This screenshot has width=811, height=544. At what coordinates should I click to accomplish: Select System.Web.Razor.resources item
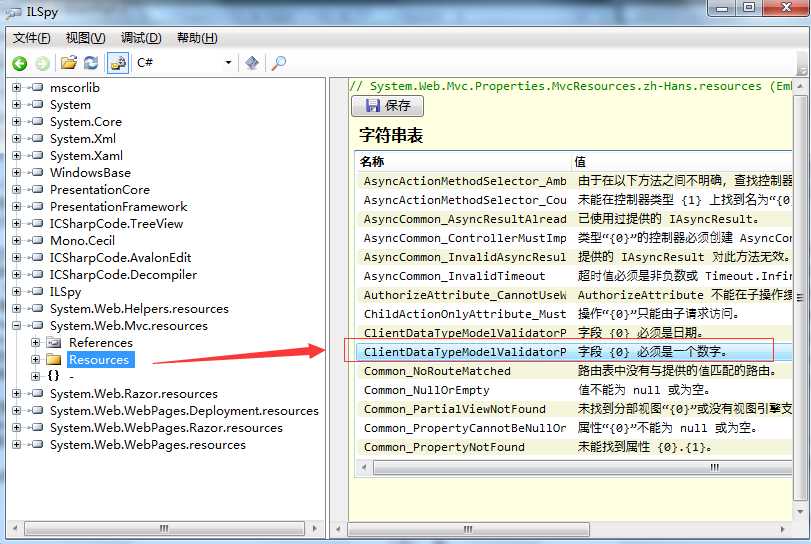tap(134, 394)
